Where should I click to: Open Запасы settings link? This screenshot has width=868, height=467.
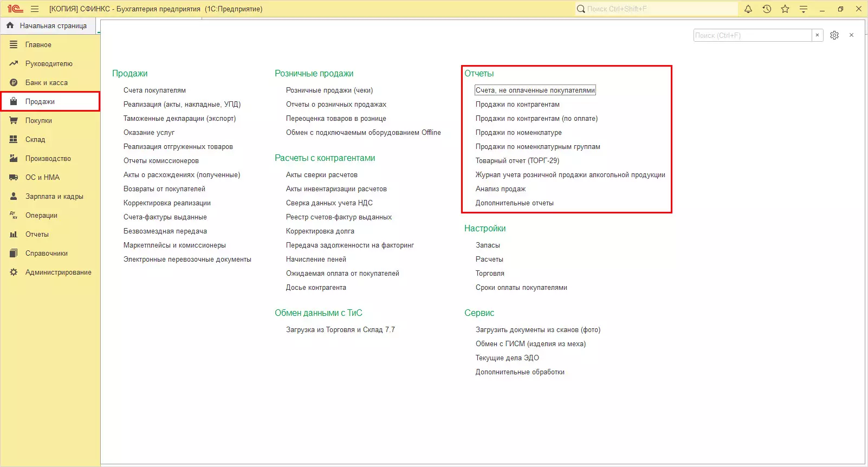coord(488,245)
